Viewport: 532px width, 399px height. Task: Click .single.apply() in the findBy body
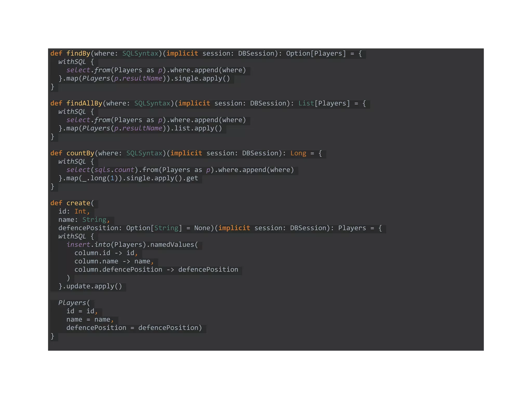200,78
